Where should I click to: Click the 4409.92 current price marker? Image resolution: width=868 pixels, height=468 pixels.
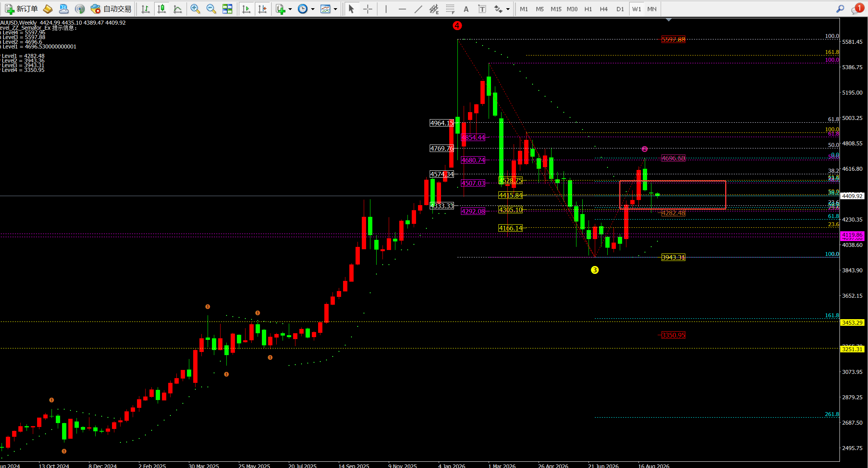click(852, 196)
